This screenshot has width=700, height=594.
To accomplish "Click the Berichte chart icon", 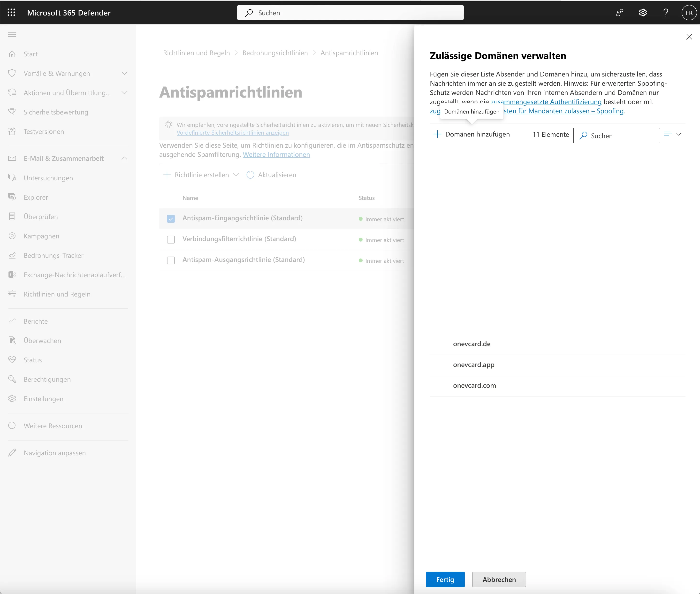I will tap(12, 321).
